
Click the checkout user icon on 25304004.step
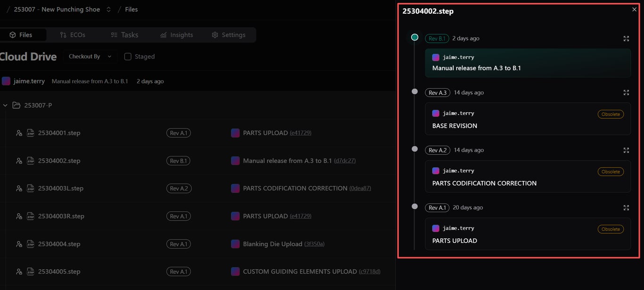(19, 244)
